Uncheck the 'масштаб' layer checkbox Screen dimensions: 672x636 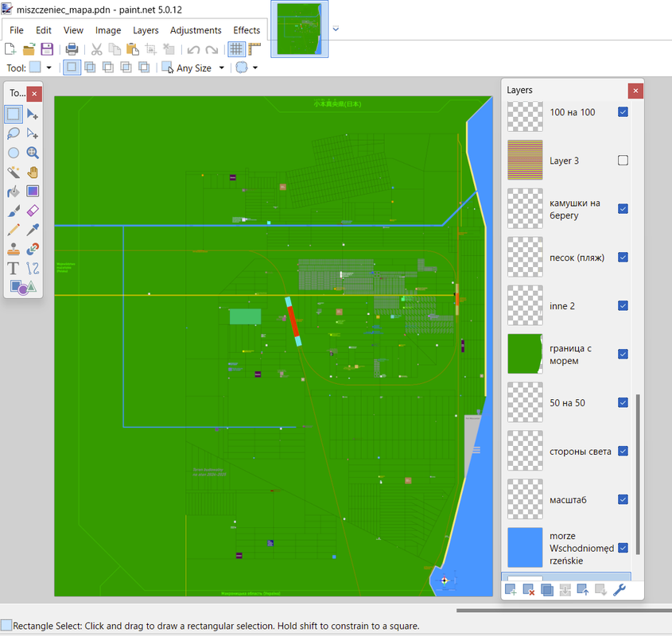(623, 499)
